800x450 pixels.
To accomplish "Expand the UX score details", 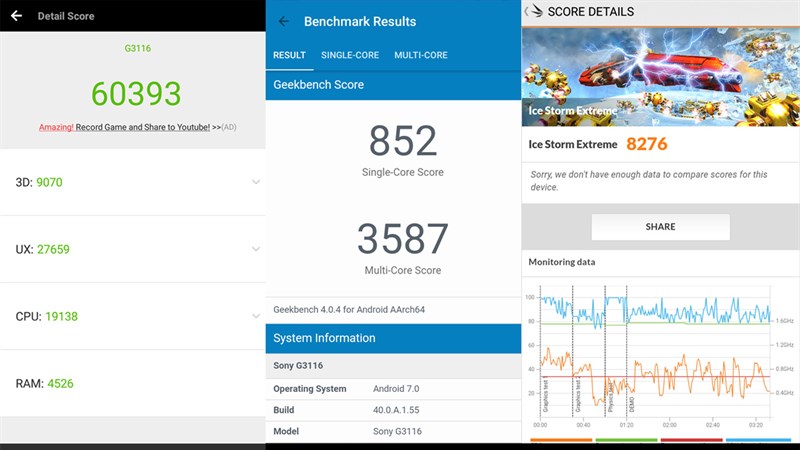I will coord(256,249).
